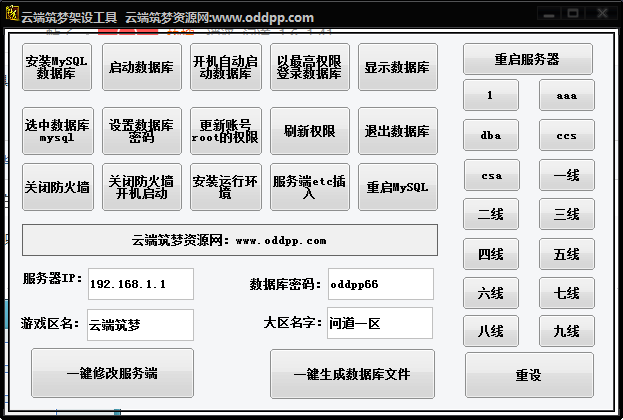The width and height of the screenshot is (623, 420).
Task: Click the 退出数据库 button
Action: pyautogui.click(x=398, y=131)
